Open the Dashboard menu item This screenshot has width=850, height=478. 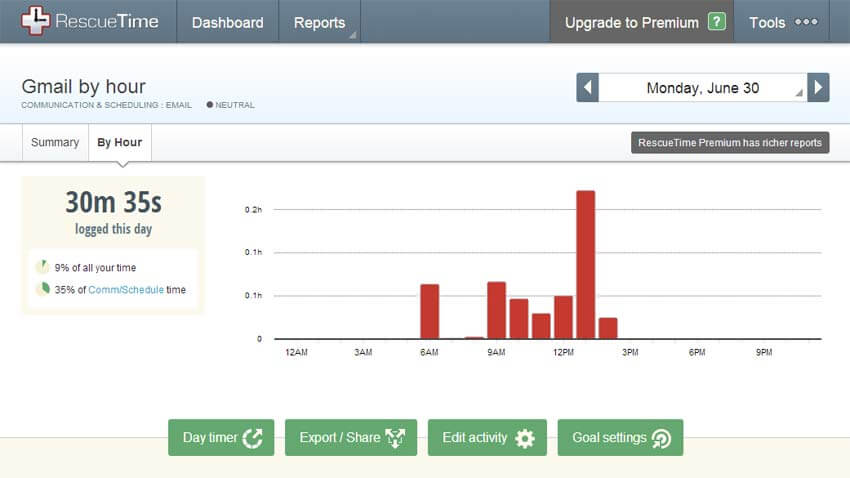coord(228,22)
